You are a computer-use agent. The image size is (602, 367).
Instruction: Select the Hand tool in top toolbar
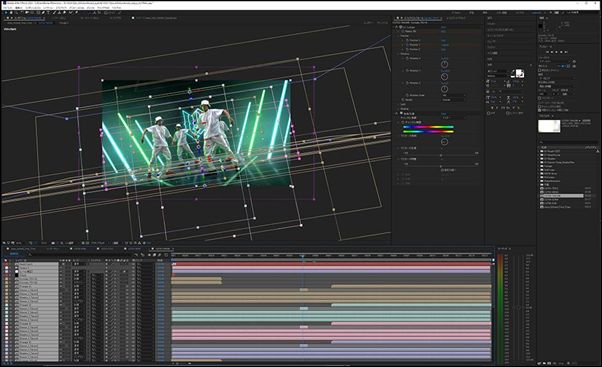pyautogui.click(x=11, y=13)
